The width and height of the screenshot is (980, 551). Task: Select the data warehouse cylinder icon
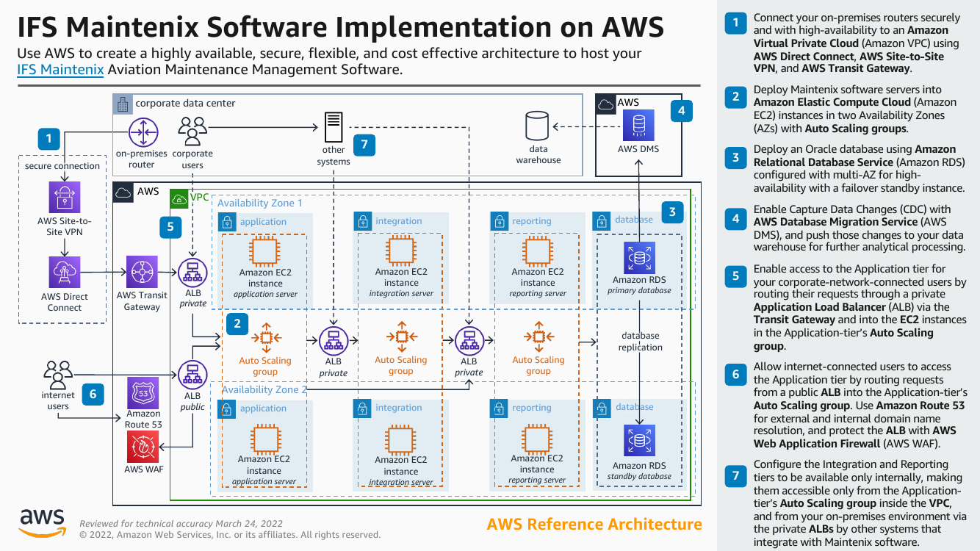point(538,126)
